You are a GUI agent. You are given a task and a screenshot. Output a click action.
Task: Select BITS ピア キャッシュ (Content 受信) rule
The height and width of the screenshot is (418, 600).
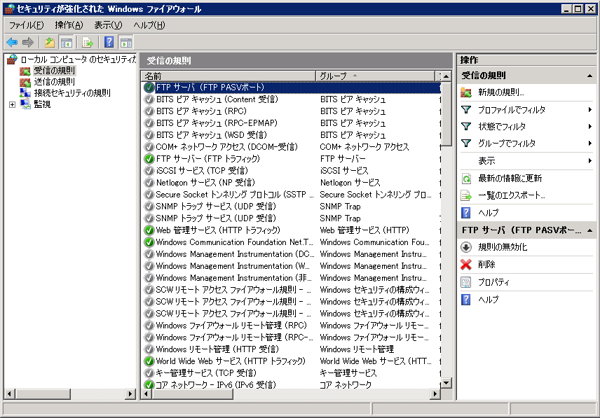coord(292,100)
